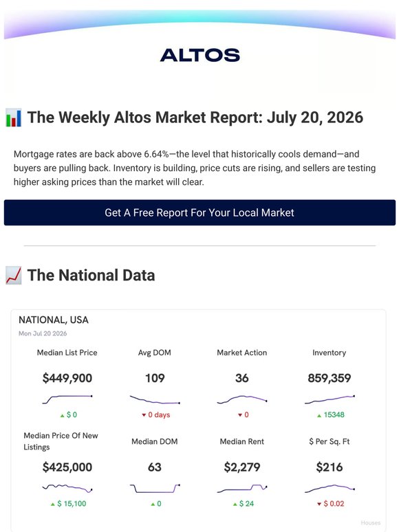The width and height of the screenshot is (399, 532).
Task: Click The Weekly Altos Market Report heading
Action: 195,118
